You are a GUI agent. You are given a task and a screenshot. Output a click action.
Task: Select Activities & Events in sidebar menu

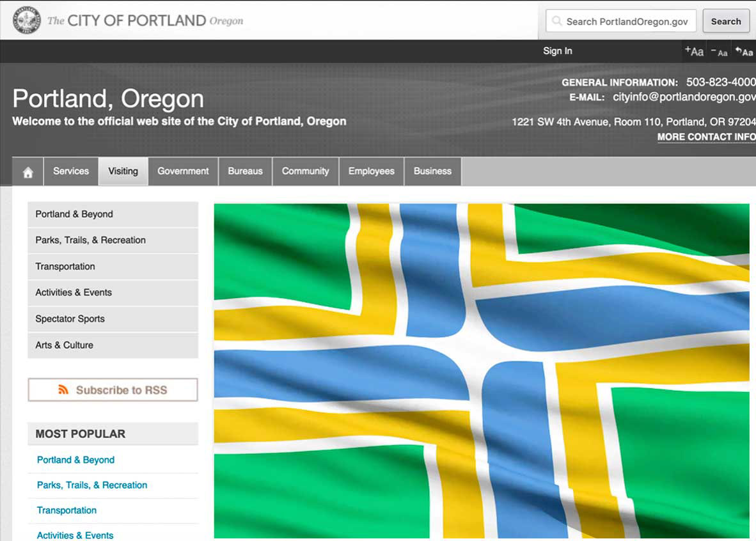pyautogui.click(x=113, y=293)
